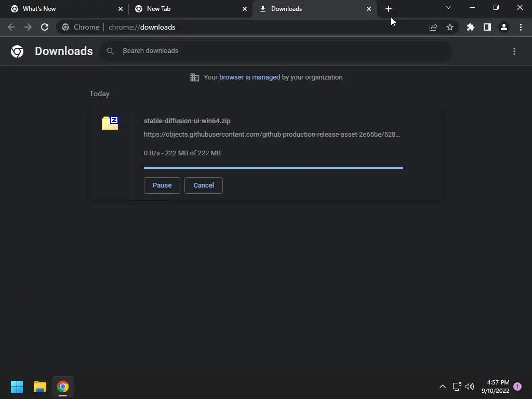This screenshot has width=532, height=399.
Task: Click the stable-diffusion-ui-win64.zip file name
Action: pyautogui.click(x=187, y=121)
